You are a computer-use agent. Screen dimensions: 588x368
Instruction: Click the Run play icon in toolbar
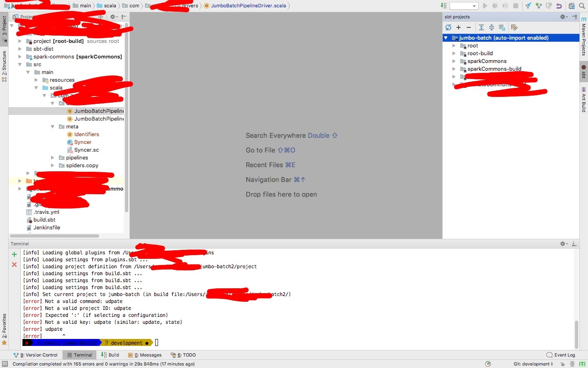pos(485,6)
